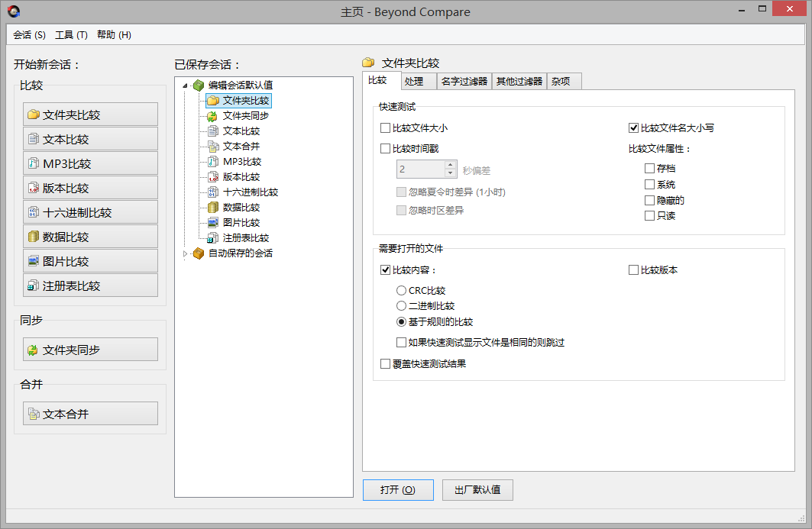Expand the 自动保存的会话 tree node
Image resolution: width=812 pixels, height=529 pixels.
[185, 253]
